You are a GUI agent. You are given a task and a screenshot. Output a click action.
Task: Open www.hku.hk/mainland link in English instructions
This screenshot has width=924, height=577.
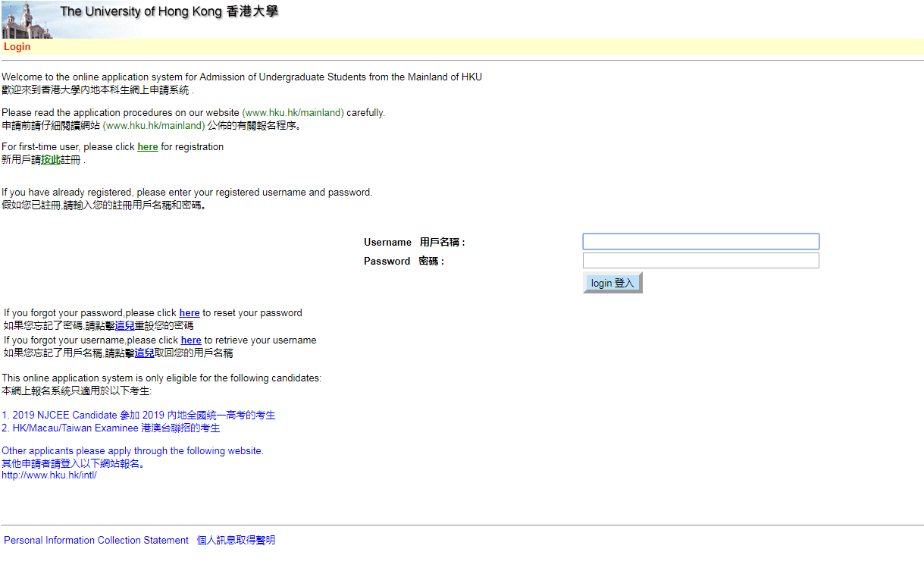[x=293, y=113]
